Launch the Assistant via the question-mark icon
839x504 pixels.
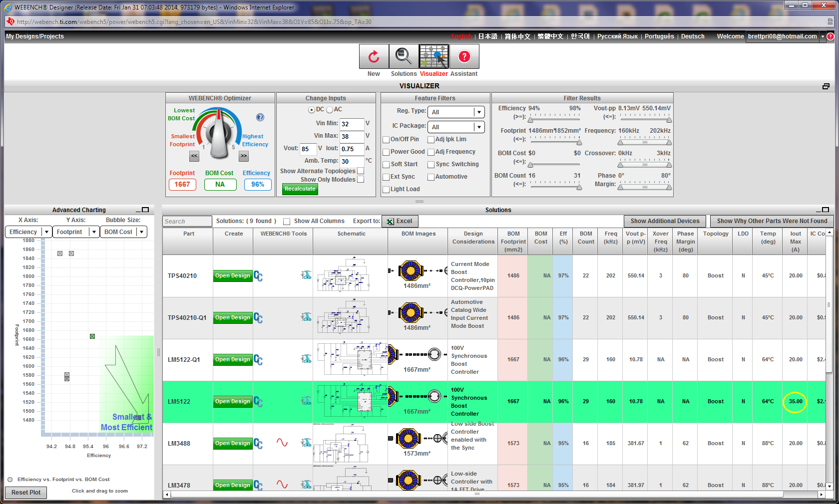tap(464, 56)
